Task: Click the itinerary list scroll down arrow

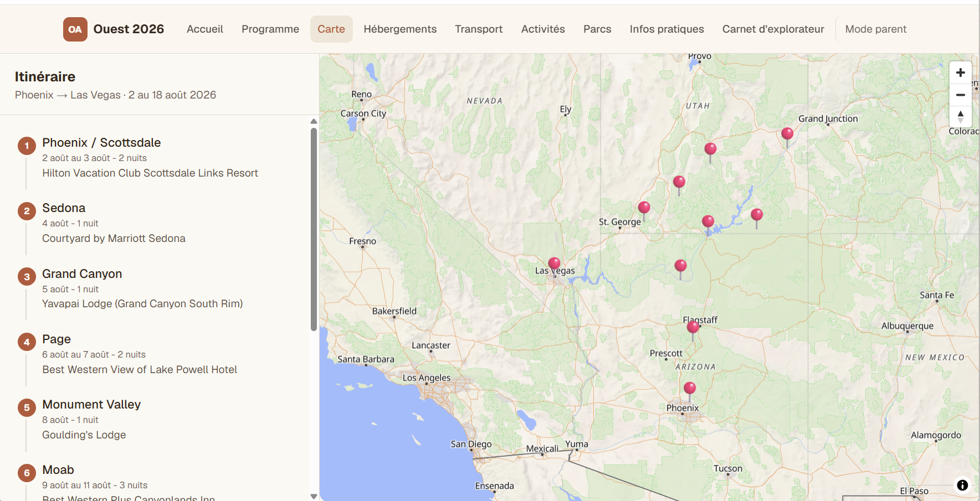Action: coord(314,496)
